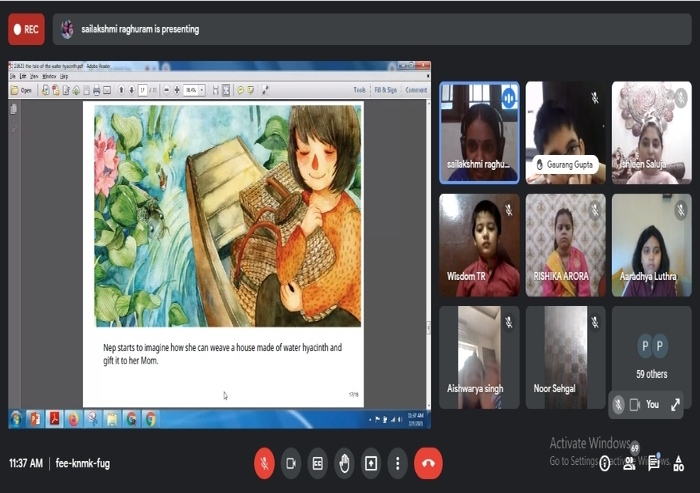The width and height of the screenshot is (700, 493).
Task: Zoom in with the plus button
Action: pos(177,90)
